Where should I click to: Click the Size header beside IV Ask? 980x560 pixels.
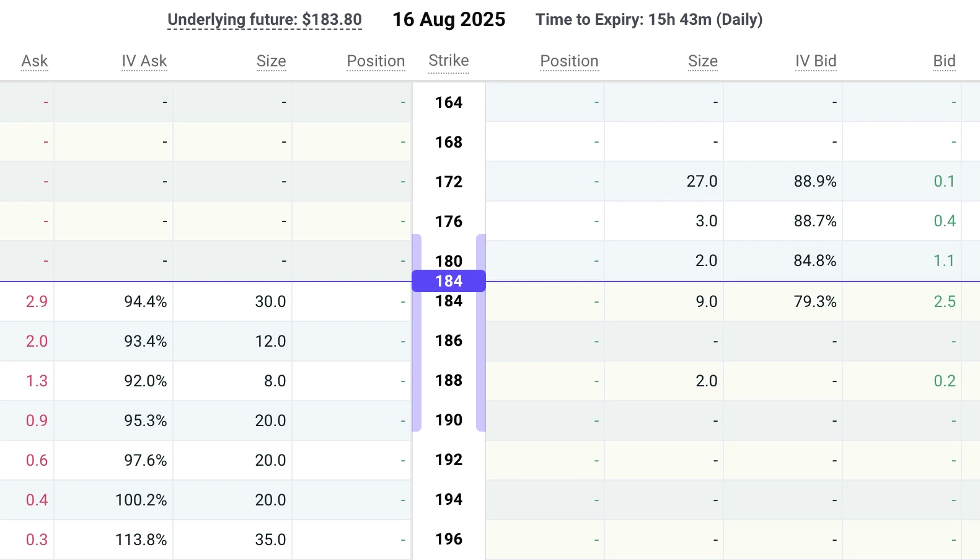tap(271, 61)
